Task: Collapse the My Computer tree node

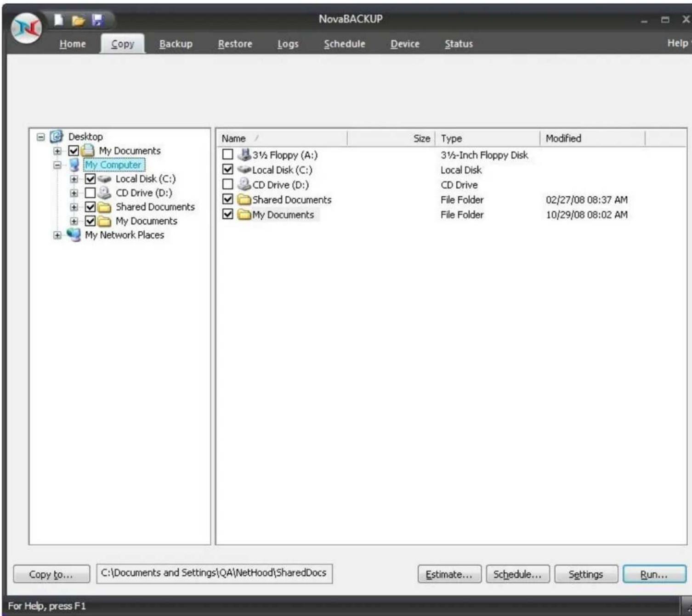Action: 57,165
